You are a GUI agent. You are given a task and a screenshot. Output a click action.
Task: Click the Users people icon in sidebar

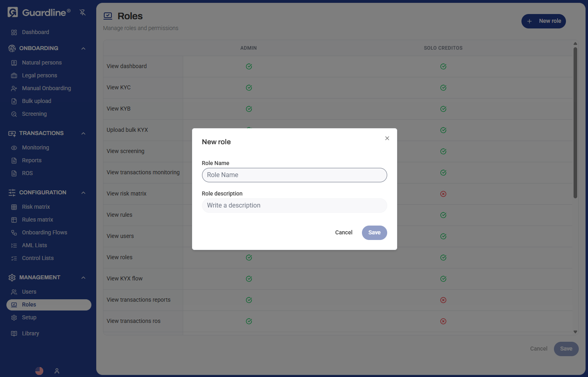point(14,292)
